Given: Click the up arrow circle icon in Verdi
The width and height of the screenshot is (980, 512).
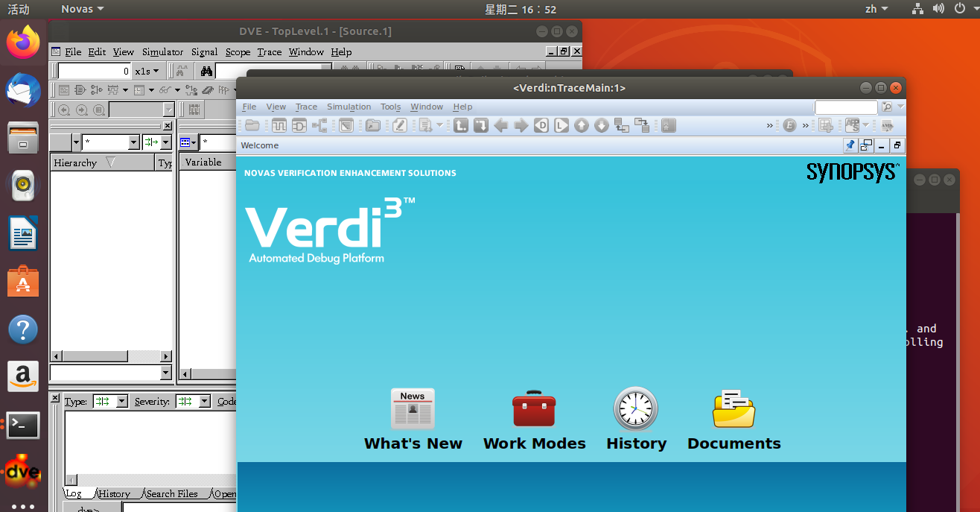Looking at the screenshot, I should [x=582, y=126].
